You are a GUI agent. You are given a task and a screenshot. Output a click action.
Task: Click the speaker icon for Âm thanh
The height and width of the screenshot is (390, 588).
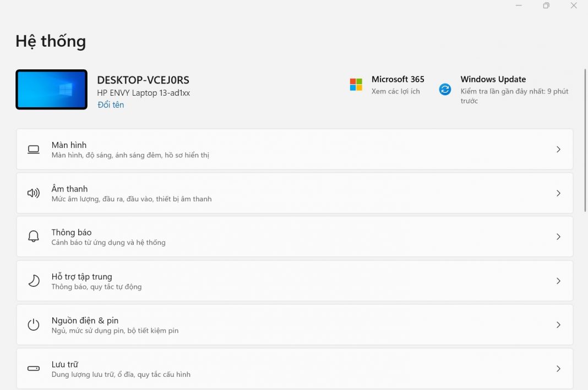click(x=34, y=193)
